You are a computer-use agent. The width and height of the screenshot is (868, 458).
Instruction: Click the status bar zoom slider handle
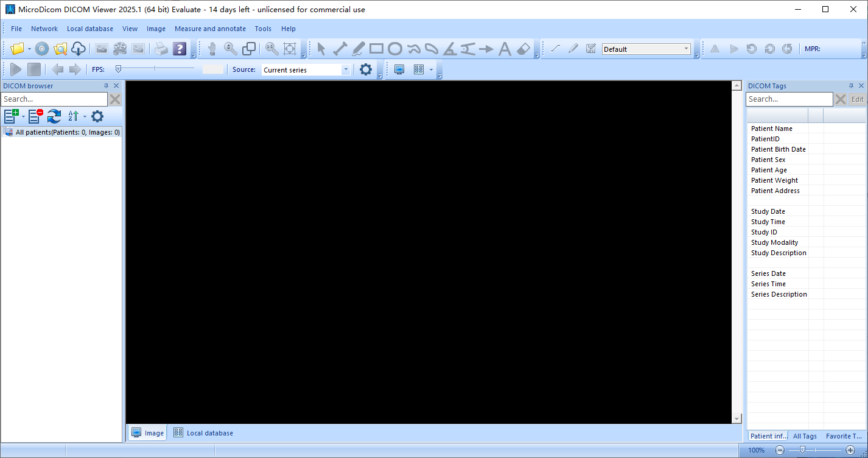coord(802,450)
